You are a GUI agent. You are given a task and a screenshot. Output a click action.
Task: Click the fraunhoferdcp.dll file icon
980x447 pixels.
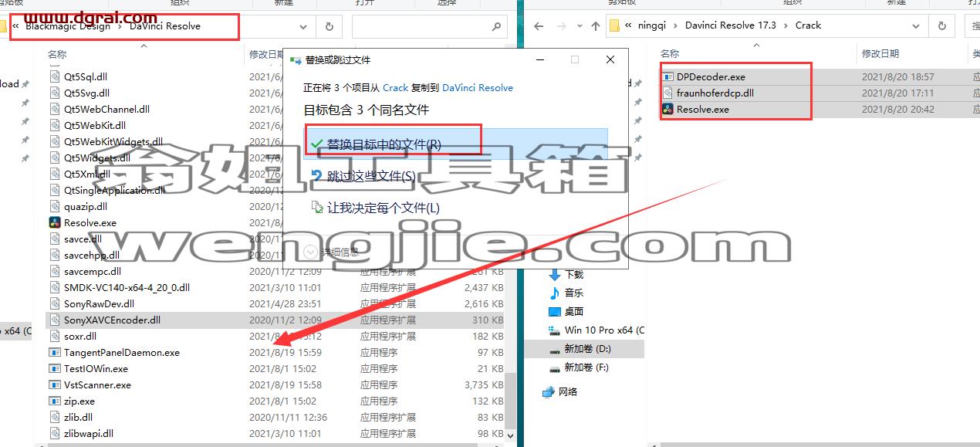click(x=668, y=93)
